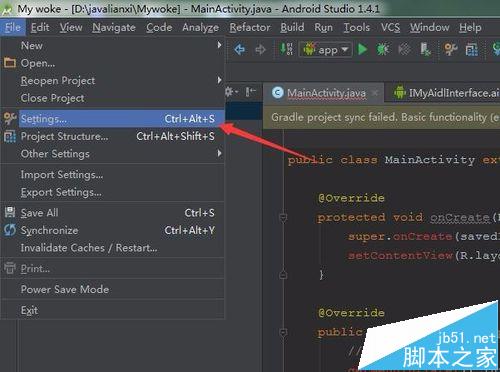Open the Analyze menu
Viewport: 500px width, 372px height.
coord(200,27)
